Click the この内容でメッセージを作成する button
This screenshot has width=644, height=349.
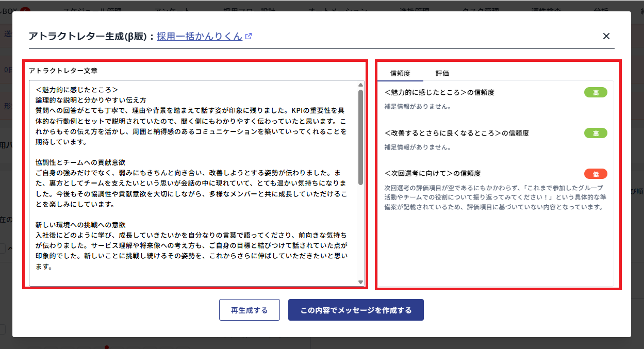click(x=356, y=309)
